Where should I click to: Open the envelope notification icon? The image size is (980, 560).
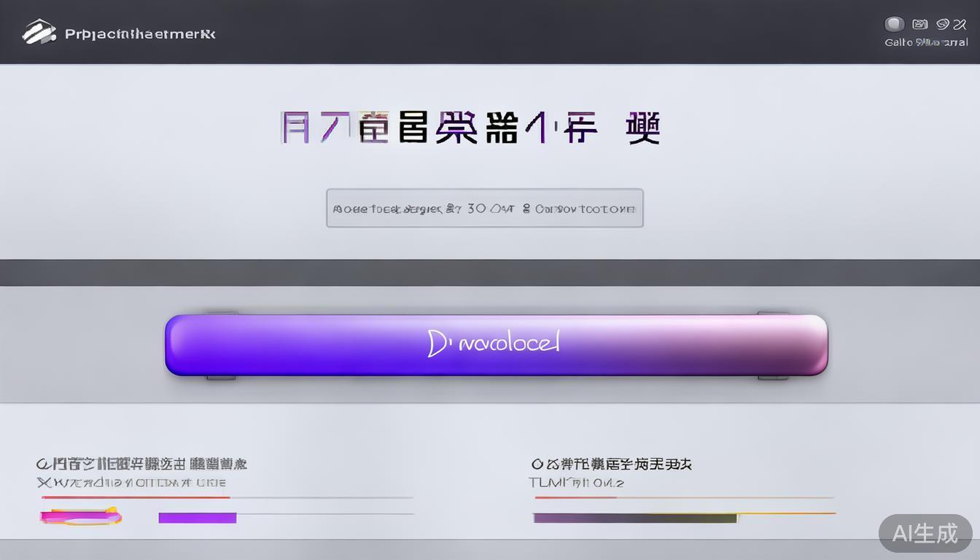(919, 24)
